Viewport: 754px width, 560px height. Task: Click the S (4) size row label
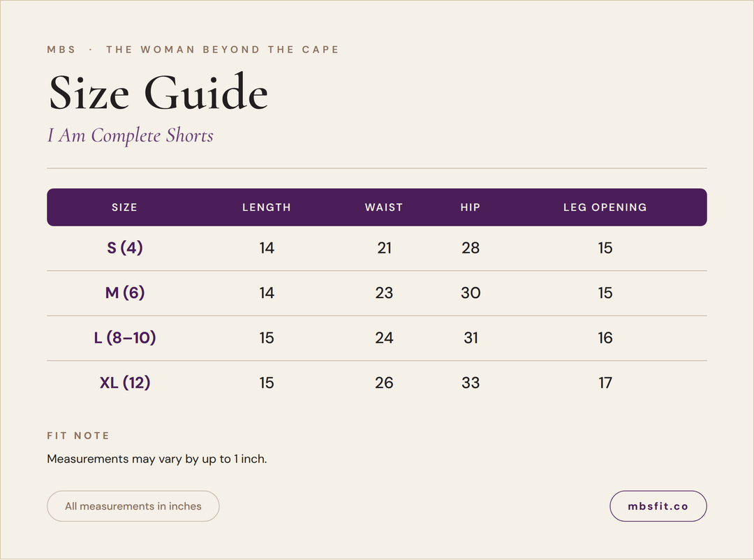pos(124,248)
